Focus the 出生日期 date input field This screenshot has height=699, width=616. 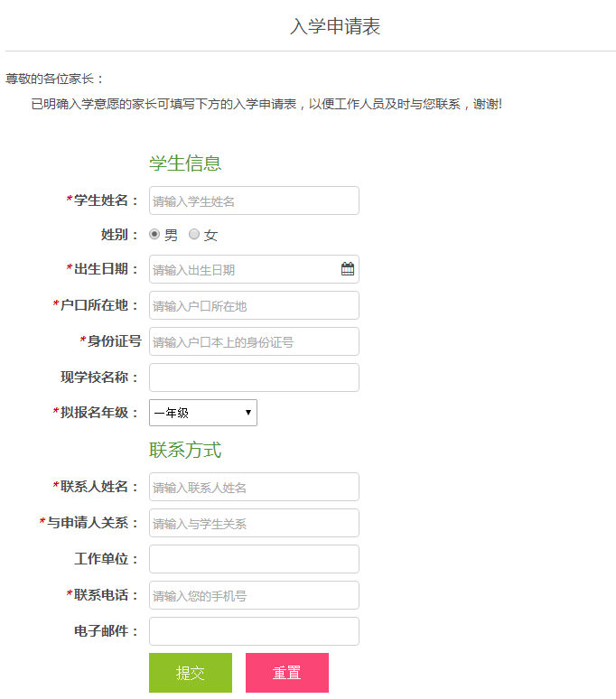[254, 269]
